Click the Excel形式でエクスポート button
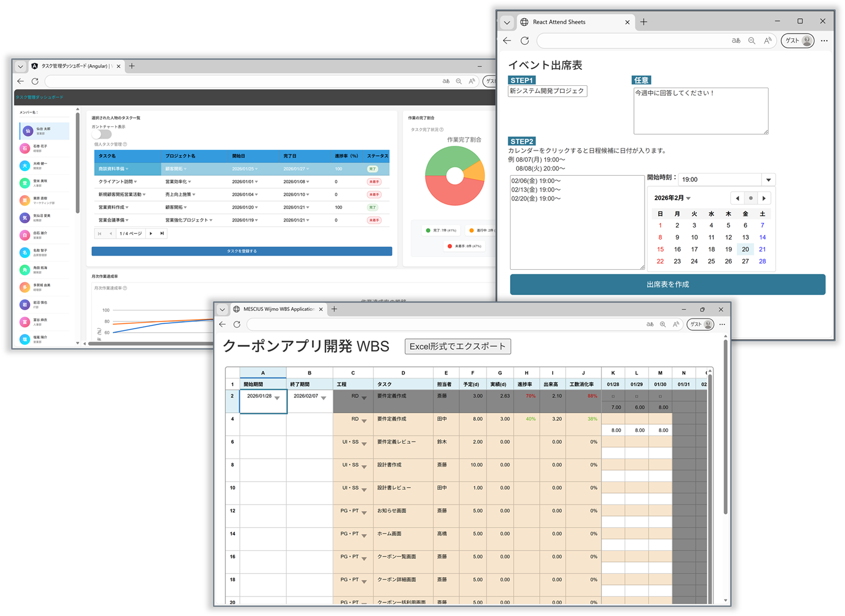The image size is (845, 616). point(458,346)
